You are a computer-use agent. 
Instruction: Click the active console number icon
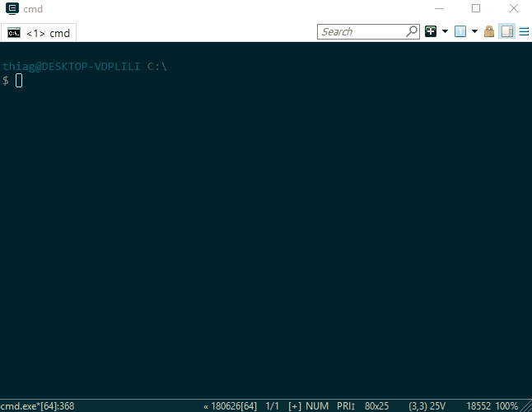(460, 31)
